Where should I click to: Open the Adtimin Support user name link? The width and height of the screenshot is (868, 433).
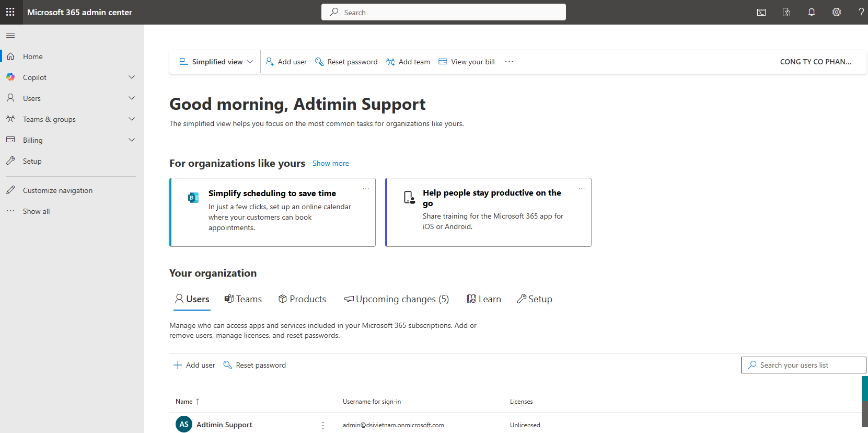coord(224,425)
